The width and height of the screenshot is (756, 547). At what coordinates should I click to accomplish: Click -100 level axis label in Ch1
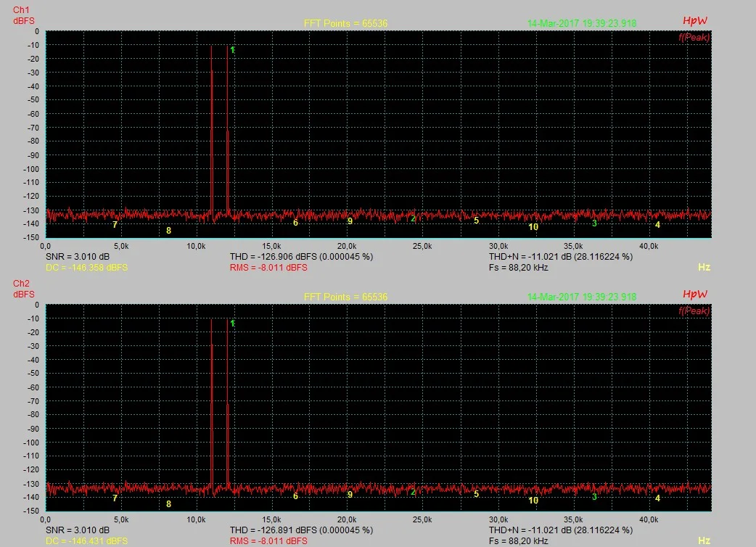pos(31,169)
